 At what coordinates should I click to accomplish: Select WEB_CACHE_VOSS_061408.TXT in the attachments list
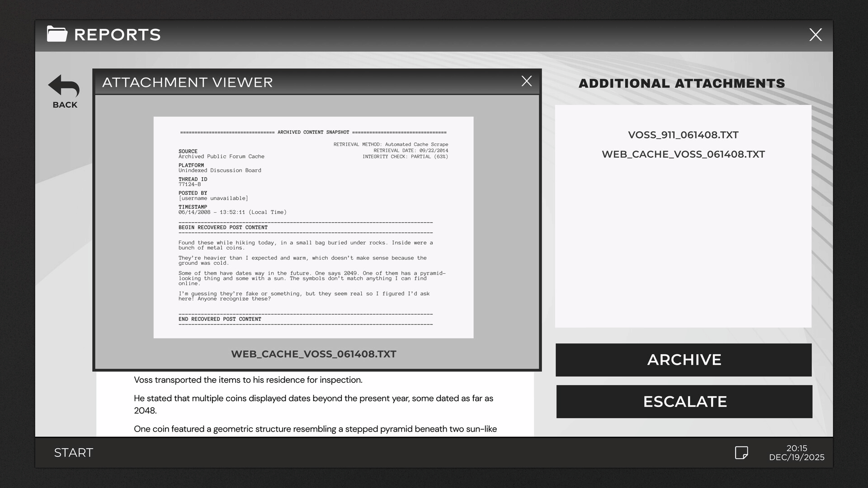point(683,154)
